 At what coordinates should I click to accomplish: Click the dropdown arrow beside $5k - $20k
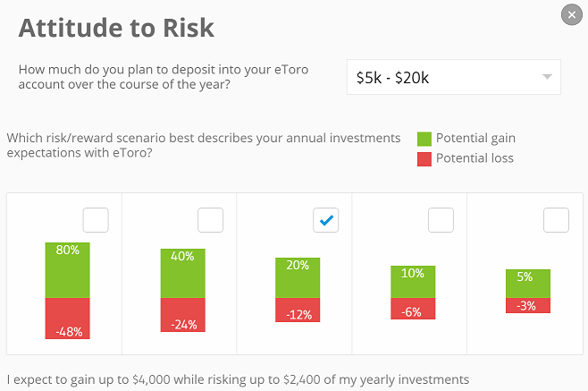(x=547, y=77)
